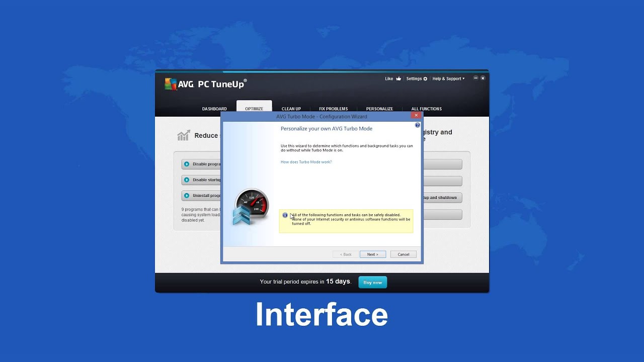Minimize the AVG PC TuneUp window
This screenshot has width=644, height=362.
(x=475, y=78)
